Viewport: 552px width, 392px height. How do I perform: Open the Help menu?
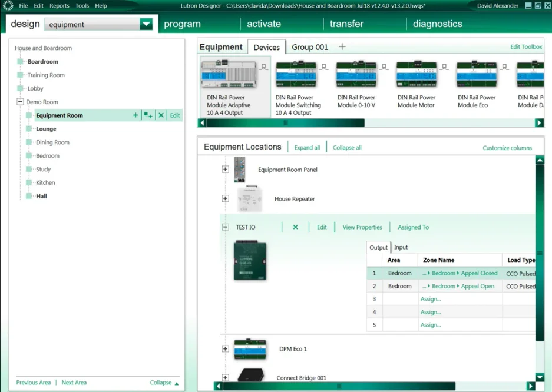pos(101,6)
